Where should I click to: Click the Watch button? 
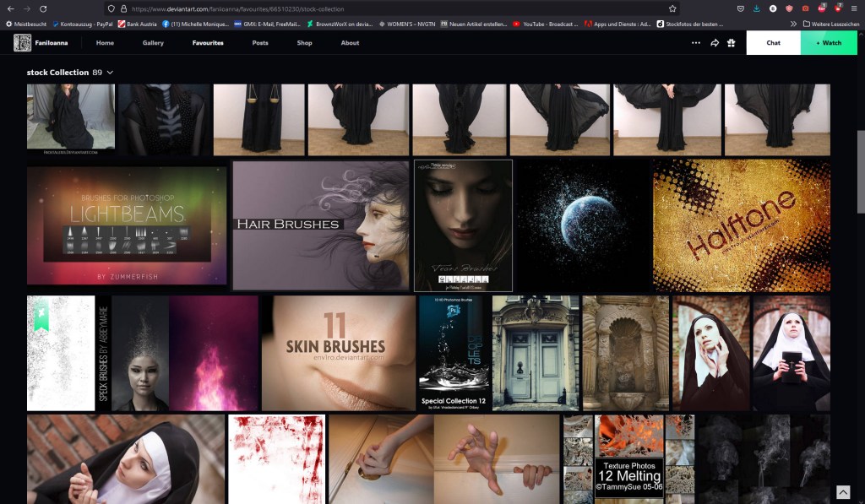pos(829,42)
